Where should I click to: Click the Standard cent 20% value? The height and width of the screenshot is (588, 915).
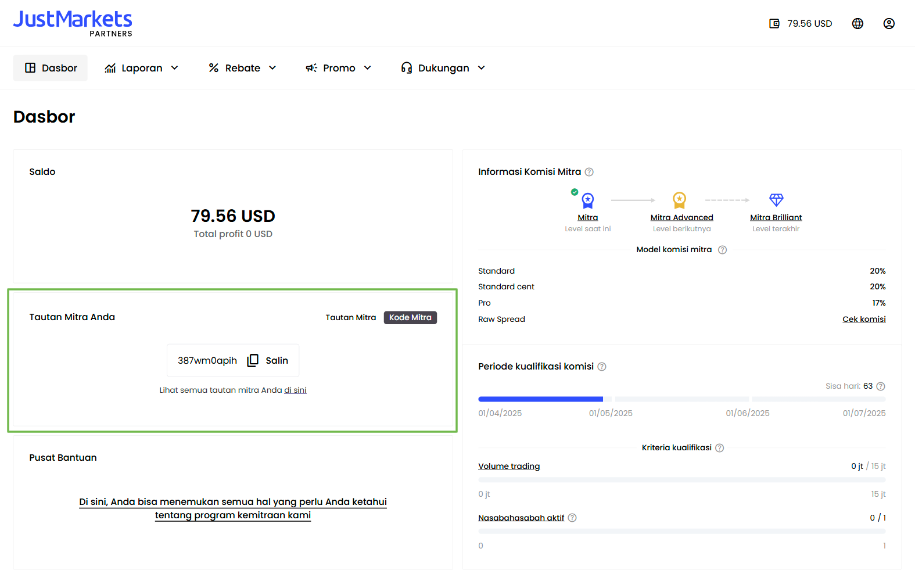click(x=878, y=286)
